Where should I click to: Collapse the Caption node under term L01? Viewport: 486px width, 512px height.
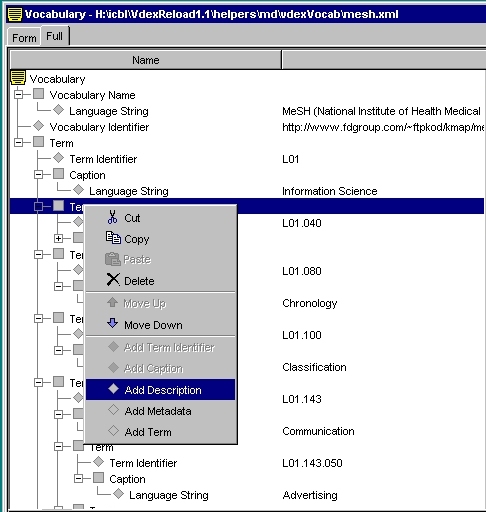tap(38, 174)
